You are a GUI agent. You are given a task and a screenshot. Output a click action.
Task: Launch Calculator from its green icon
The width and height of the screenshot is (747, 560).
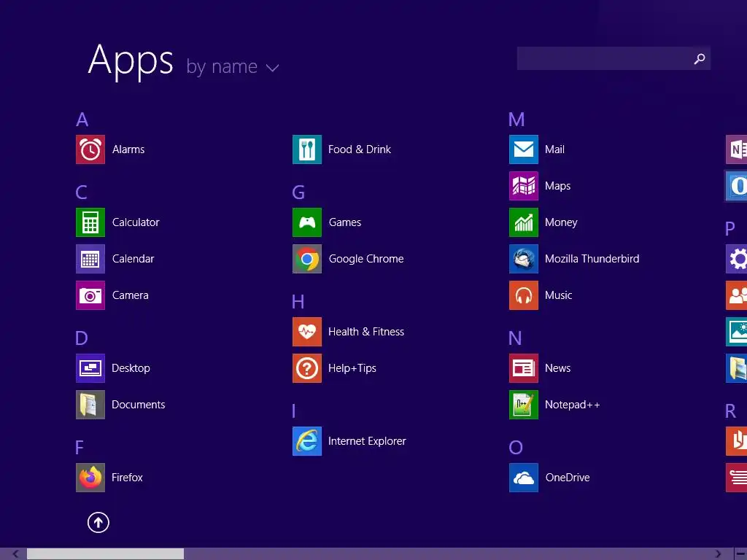90,222
